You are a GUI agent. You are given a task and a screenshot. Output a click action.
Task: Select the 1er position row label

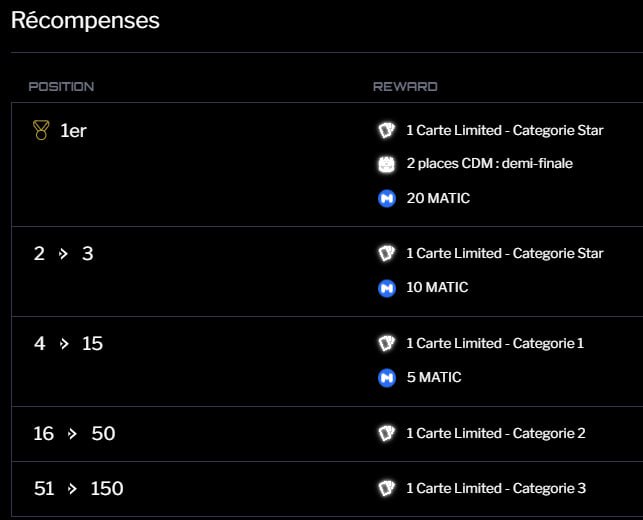tap(73, 131)
